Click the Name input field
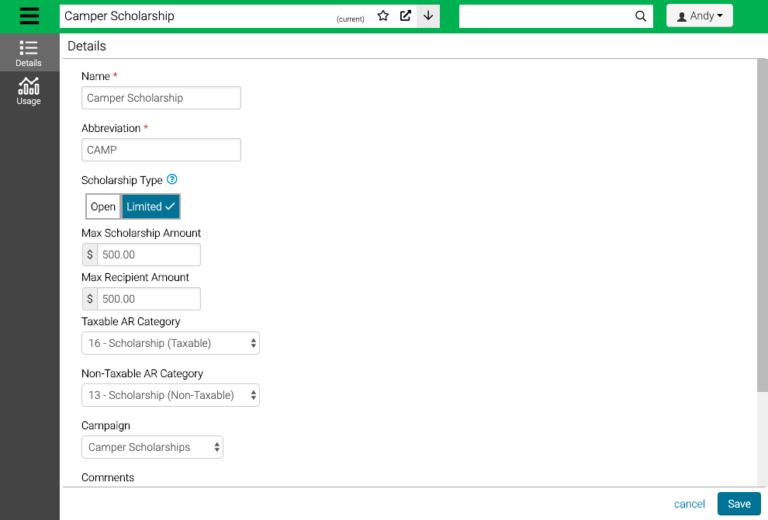The height and width of the screenshot is (520, 768). [161, 98]
